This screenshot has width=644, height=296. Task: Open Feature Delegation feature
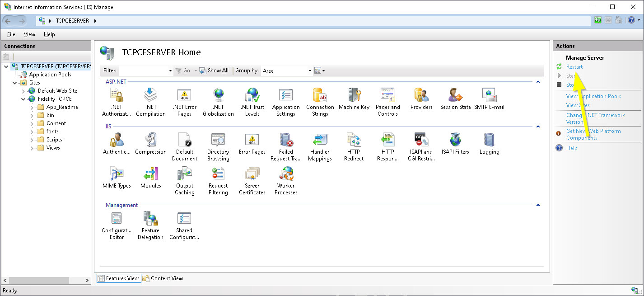[150, 226]
